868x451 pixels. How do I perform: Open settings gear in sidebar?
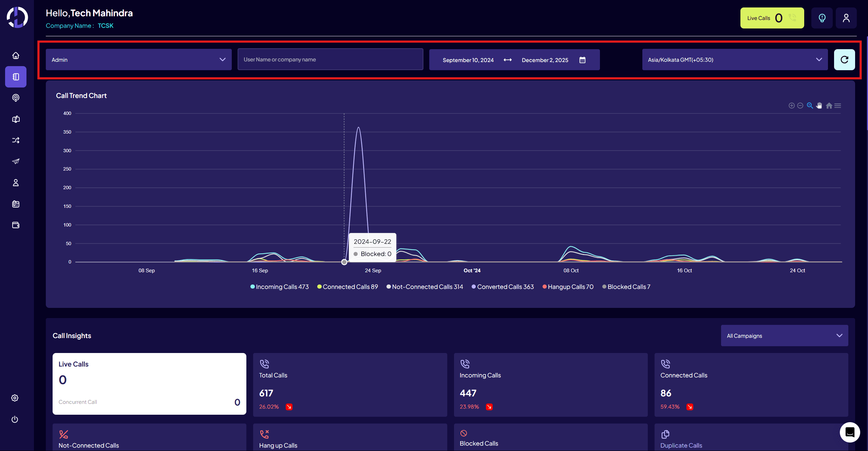tap(15, 398)
